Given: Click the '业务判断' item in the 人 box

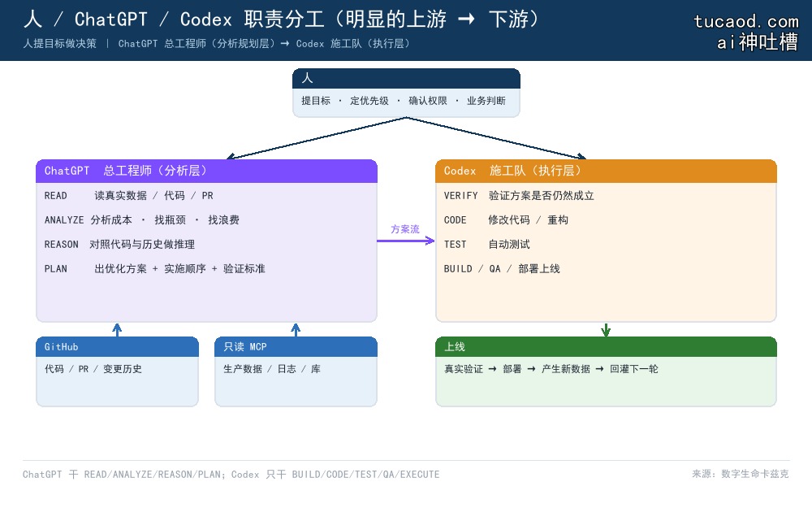Looking at the screenshot, I should [486, 101].
